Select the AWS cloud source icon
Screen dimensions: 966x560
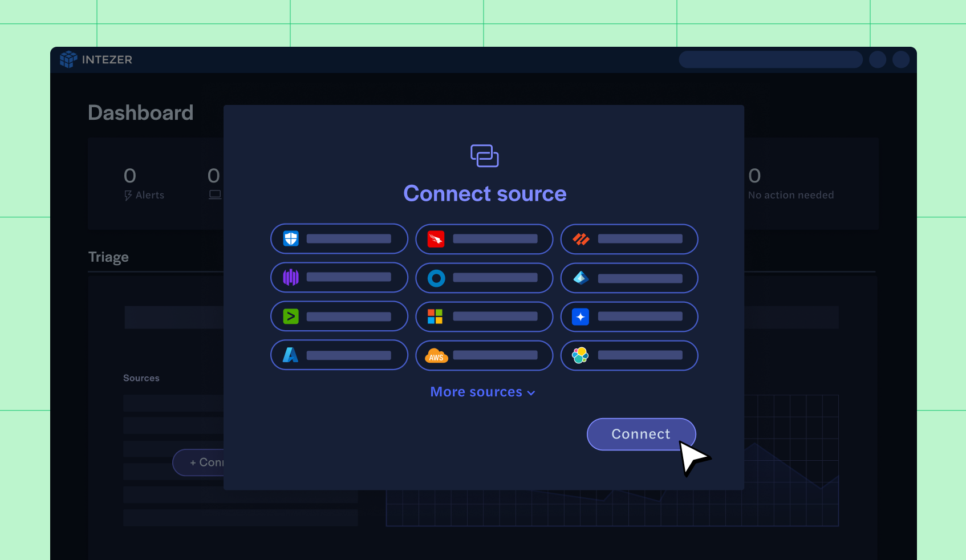436,355
